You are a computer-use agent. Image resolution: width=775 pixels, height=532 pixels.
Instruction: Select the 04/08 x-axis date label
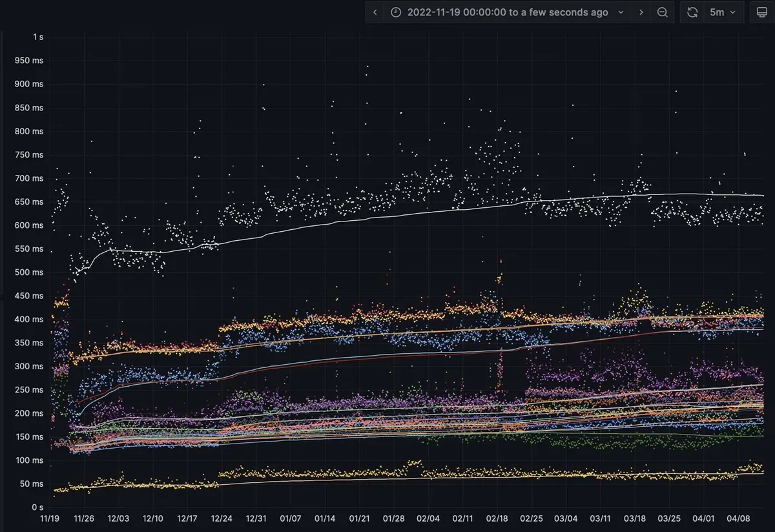[x=738, y=518]
